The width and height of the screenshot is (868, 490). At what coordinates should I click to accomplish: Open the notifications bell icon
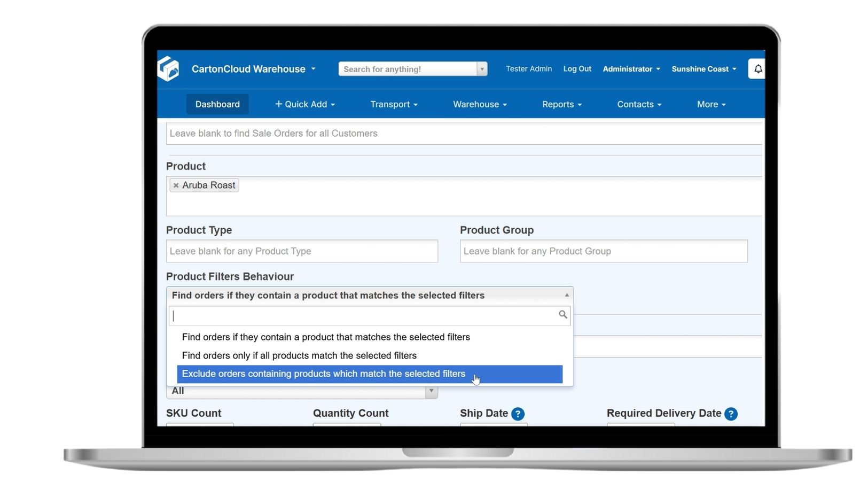click(x=757, y=69)
